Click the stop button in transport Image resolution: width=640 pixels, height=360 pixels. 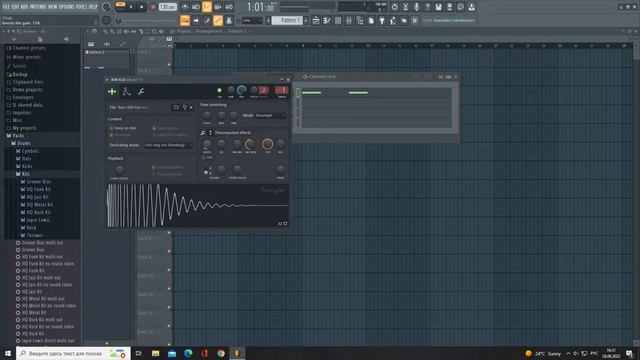tap(142, 7)
